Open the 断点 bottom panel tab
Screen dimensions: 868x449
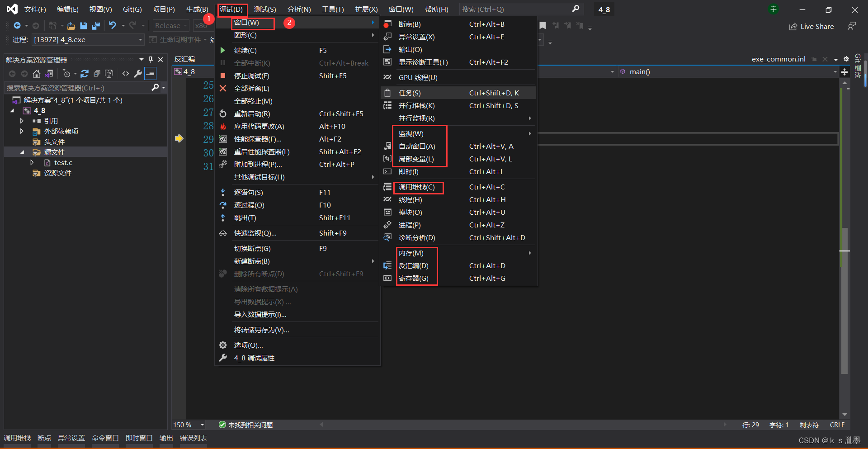[x=44, y=438]
